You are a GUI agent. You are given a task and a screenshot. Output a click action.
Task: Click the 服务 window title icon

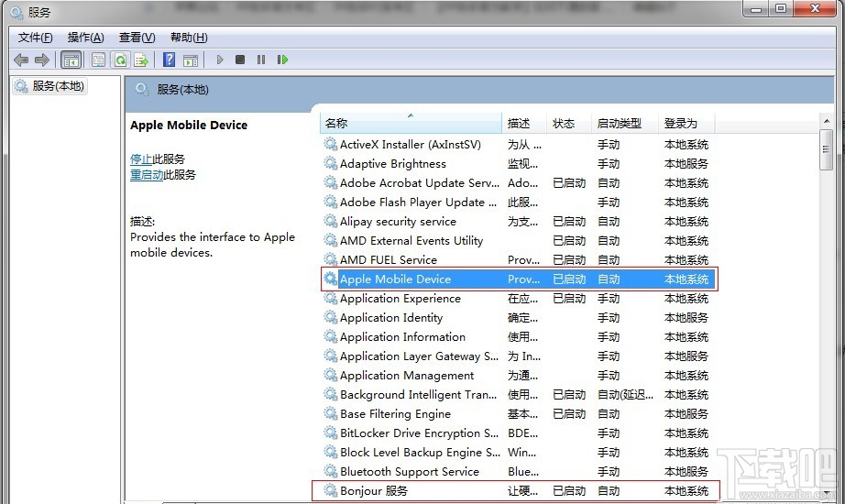(16, 12)
